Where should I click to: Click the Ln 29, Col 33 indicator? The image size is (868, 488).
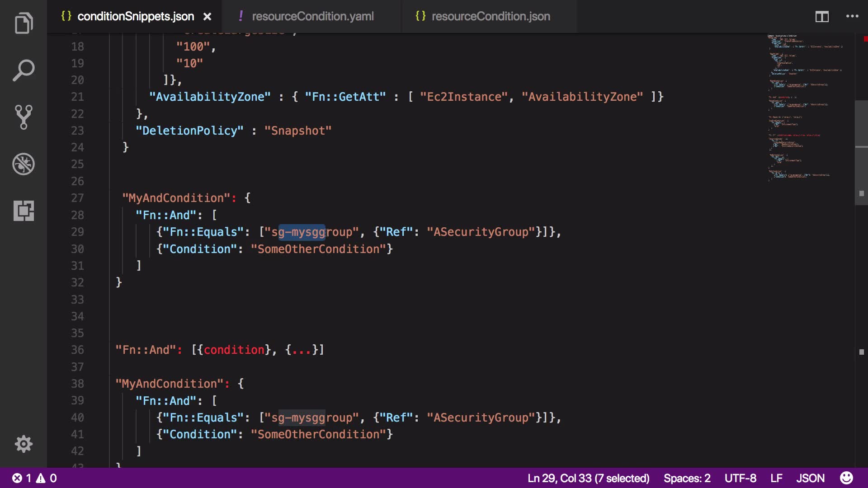click(x=588, y=478)
